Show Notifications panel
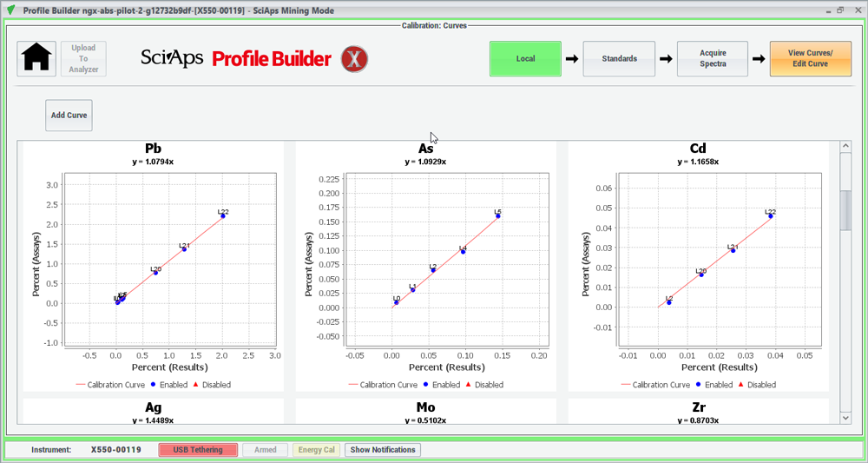Screen dimensions: 868x463 click(x=383, y=450)
